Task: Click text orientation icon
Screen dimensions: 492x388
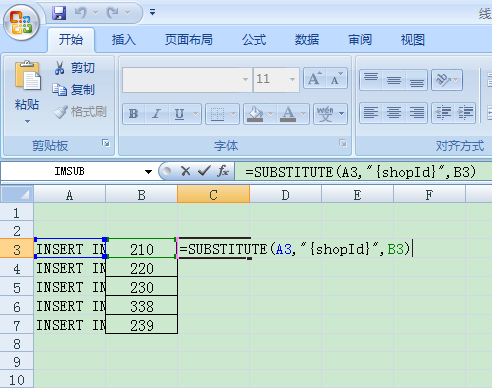Action: coord(443,80)
